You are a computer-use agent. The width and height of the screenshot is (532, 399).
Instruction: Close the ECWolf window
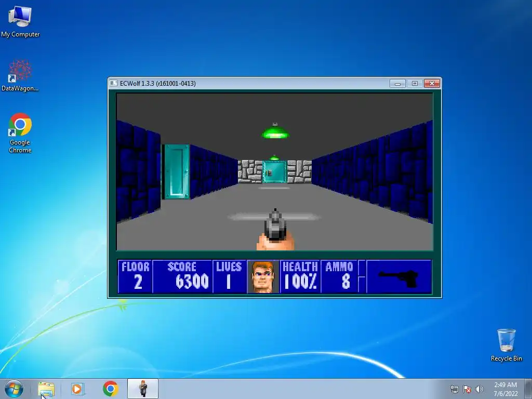432,84
